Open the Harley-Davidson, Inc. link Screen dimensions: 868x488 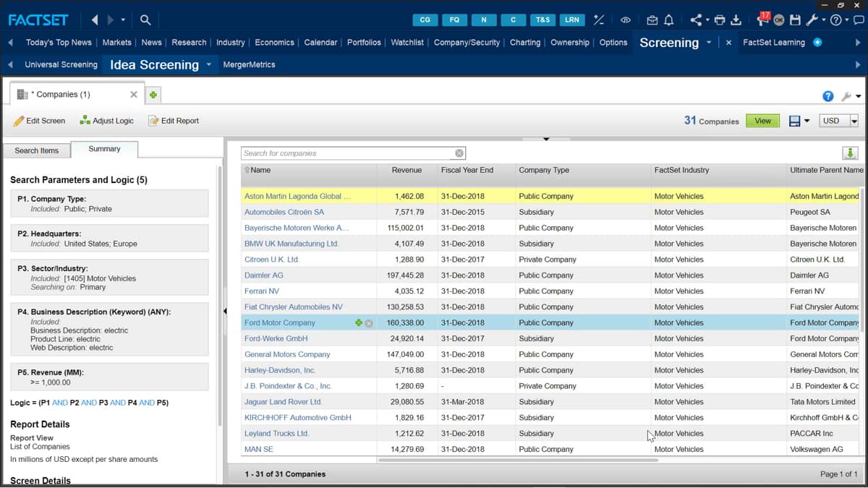coord(280,370)
